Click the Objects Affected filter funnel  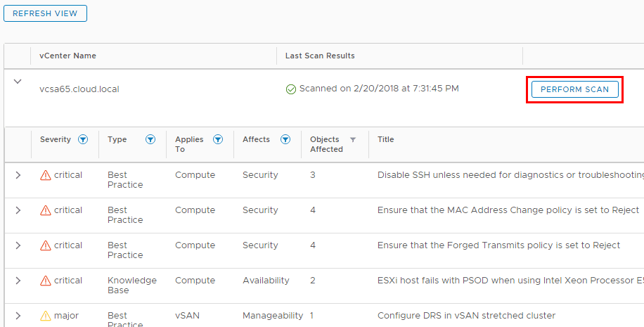tap(353, 140)
